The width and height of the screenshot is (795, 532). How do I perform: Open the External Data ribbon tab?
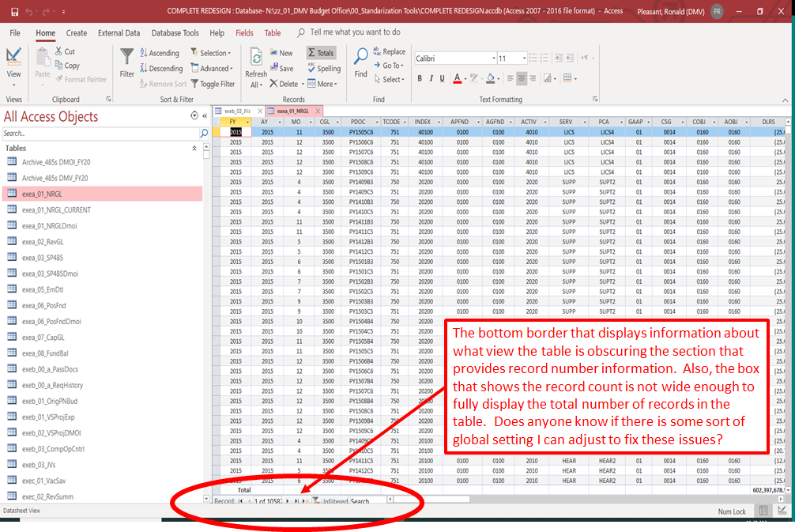(x=119, y=33)
